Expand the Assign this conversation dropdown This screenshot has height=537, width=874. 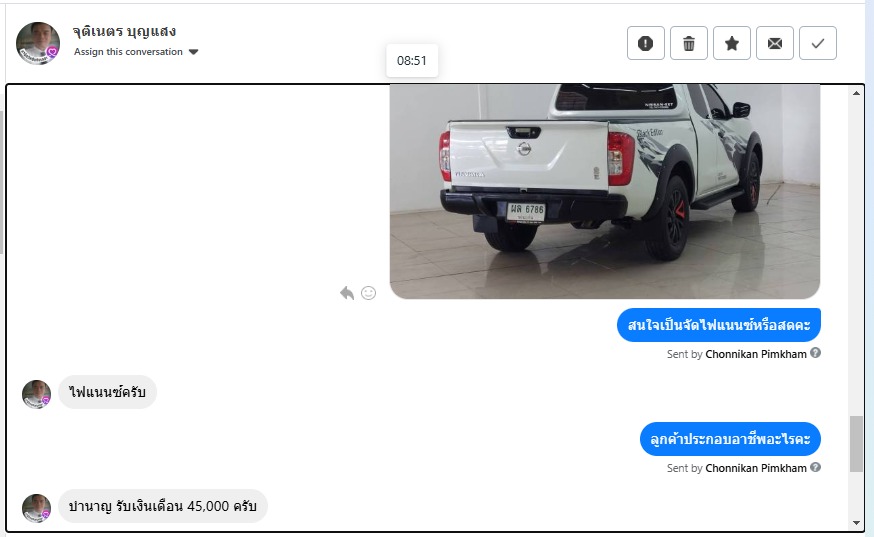point(136,52)
